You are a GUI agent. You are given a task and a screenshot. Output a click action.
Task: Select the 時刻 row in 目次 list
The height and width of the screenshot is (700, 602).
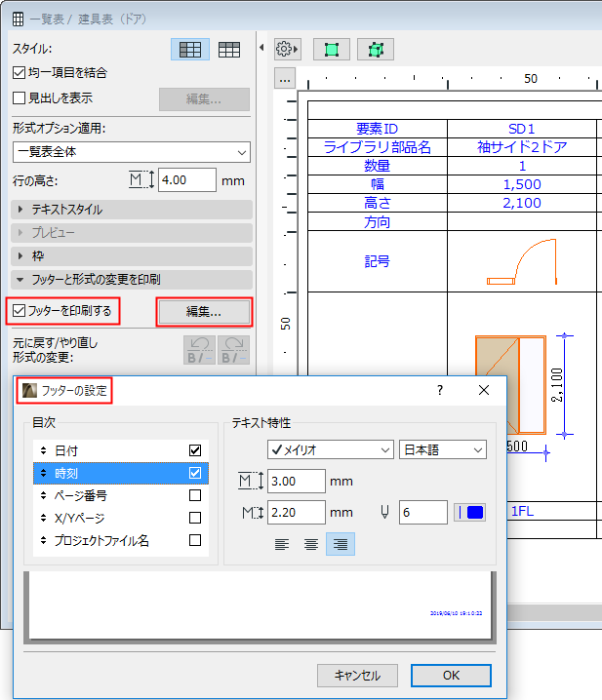pos(121,473)
